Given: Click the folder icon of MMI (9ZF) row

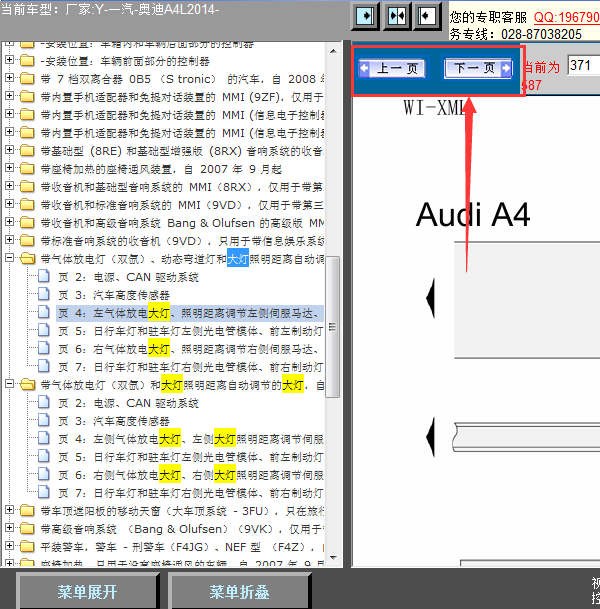Looking at the screenshot, I should (x=27, y=96).
